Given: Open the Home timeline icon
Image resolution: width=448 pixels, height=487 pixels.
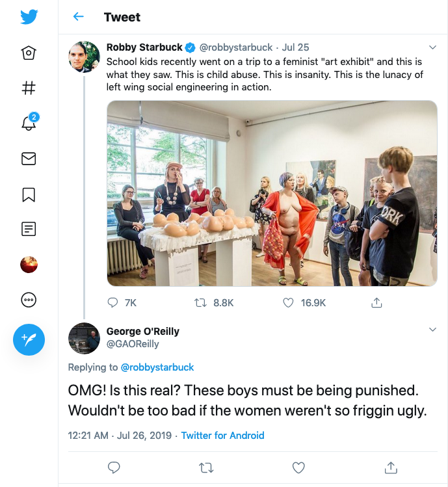Looking at the screenshot, I should 29,53.
